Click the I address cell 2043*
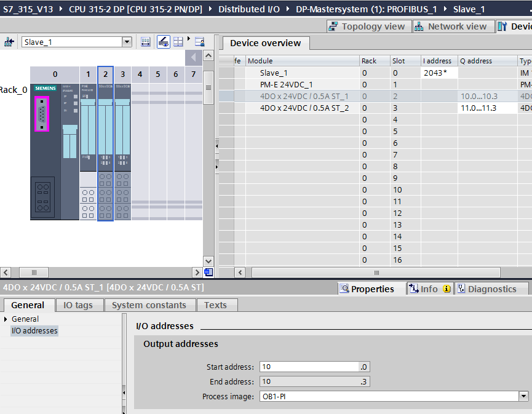The width and height of the screenshot is (532, 414). click(x=439, y=73)
